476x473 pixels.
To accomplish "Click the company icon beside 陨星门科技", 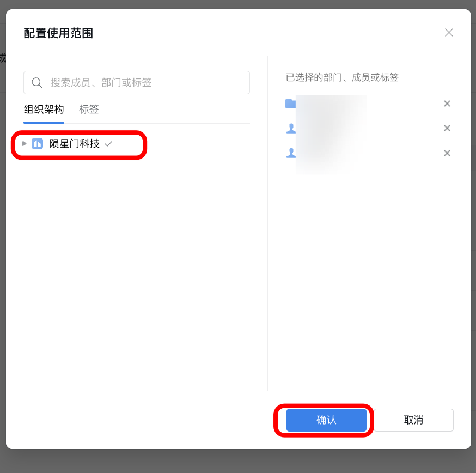I will pyautogui.click(x=37, y=144).
